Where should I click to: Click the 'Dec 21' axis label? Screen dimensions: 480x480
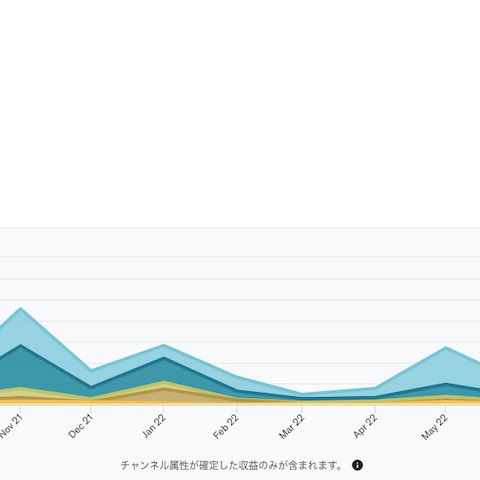(x=80, y=426)
